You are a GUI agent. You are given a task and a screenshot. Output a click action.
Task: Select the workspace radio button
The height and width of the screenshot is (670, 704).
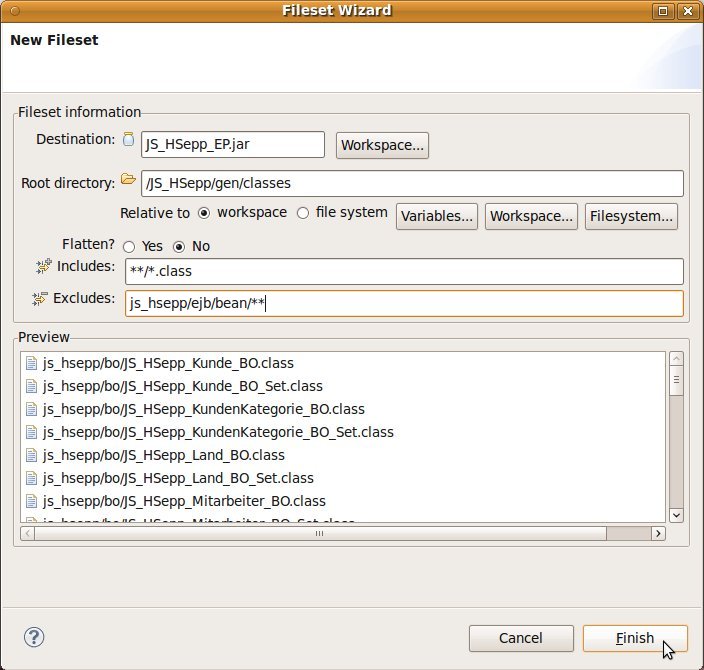click(204, 213)
